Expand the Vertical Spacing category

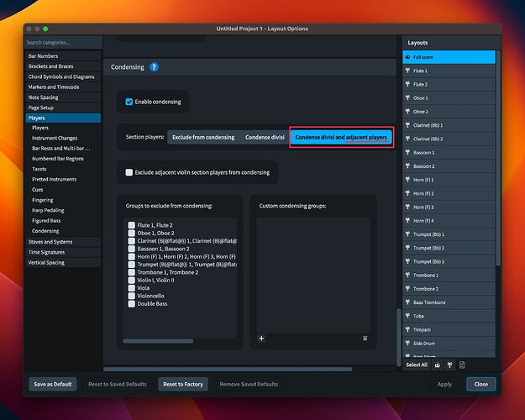point(63,263)
